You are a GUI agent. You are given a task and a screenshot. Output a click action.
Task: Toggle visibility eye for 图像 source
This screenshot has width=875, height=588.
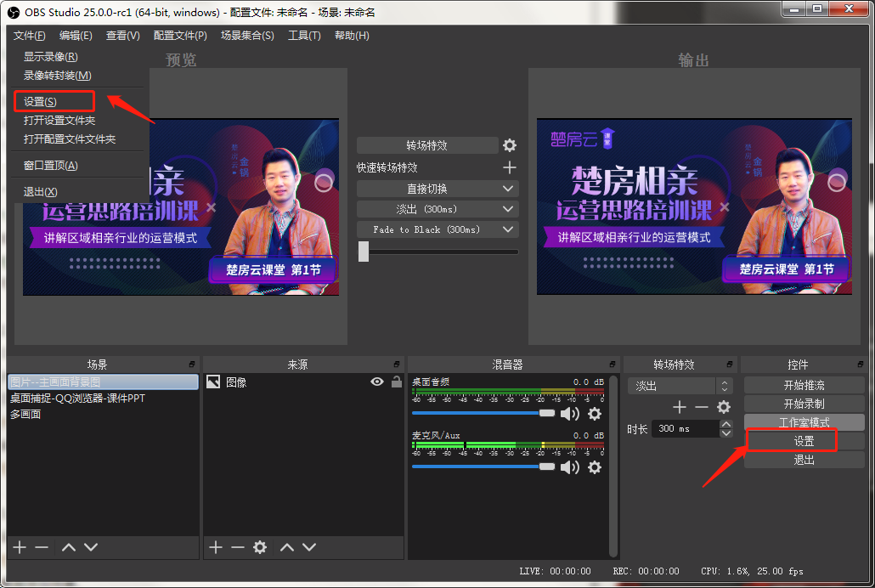coord(377,382)
